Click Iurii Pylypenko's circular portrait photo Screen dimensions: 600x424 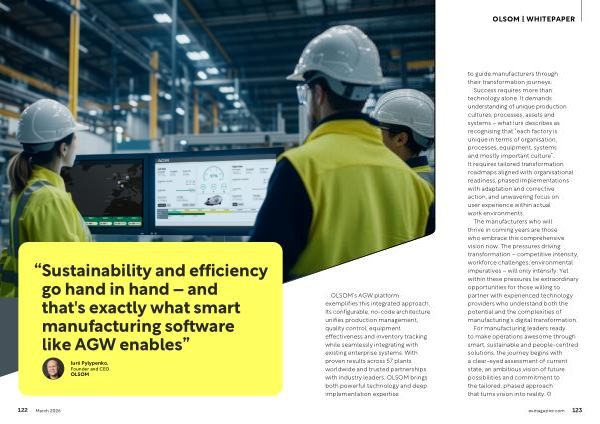point(52,369)
